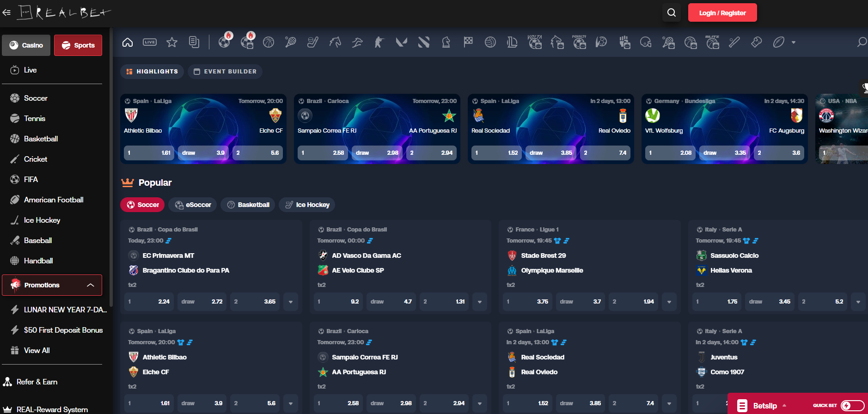Click the search magnifier in top header
This screenshot has height=414, width=868.
[x=672, y=12]
